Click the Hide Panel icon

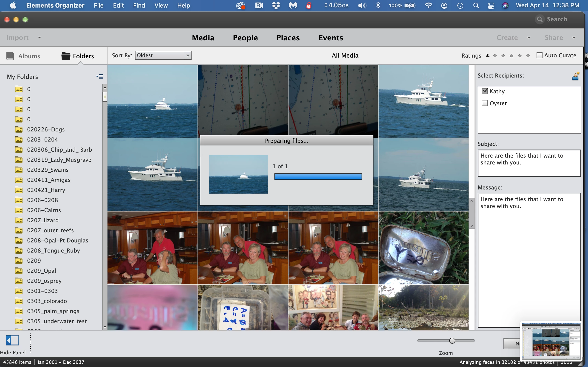click(x=12, y=340)
